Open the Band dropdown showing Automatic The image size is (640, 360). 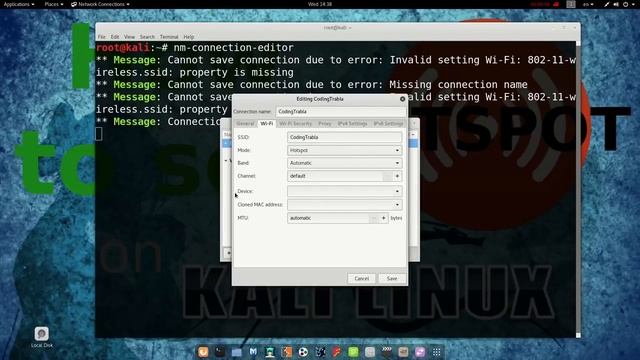tap(344, 163)
